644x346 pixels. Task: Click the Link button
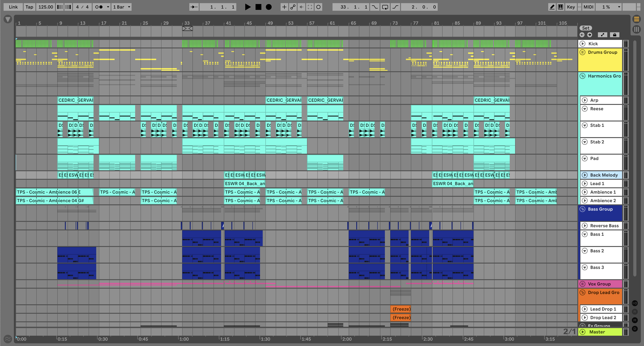[13, 7]
